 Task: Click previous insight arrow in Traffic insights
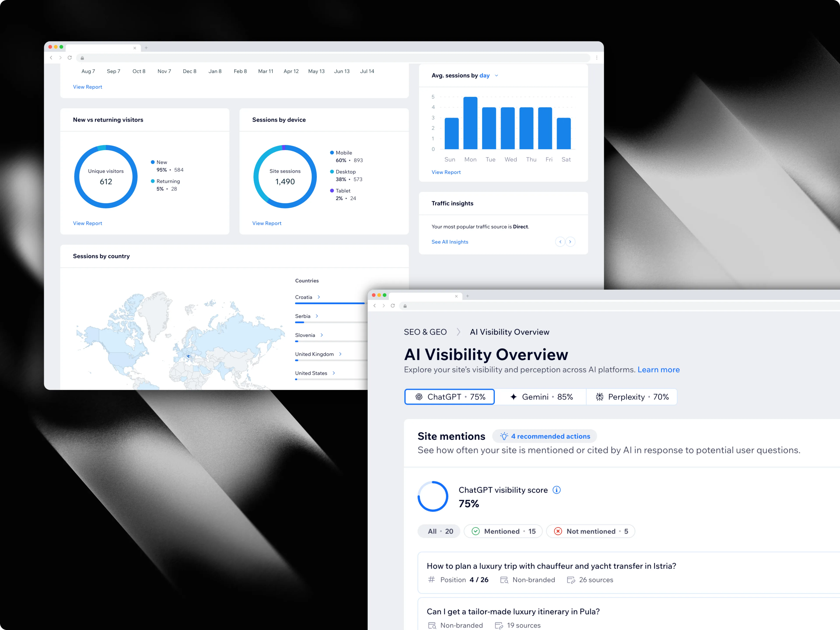click(x=560, y=242)
